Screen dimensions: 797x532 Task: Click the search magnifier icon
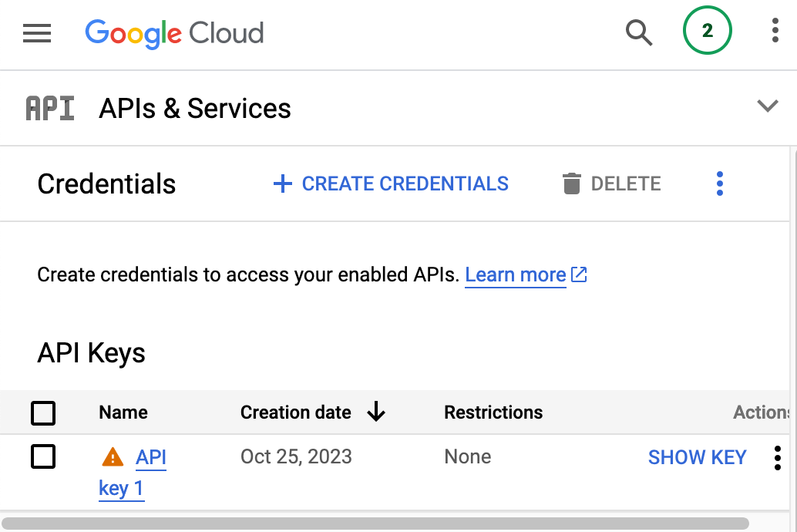click(638, 32)
